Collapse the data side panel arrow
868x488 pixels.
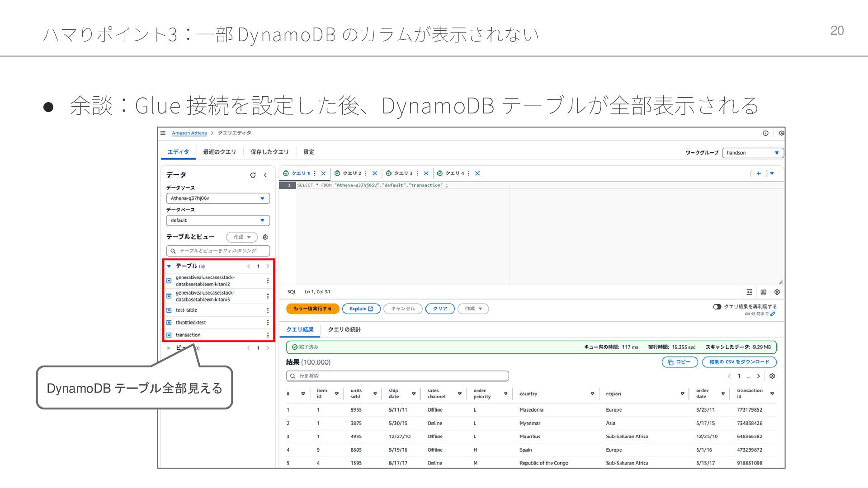[265, 175]
